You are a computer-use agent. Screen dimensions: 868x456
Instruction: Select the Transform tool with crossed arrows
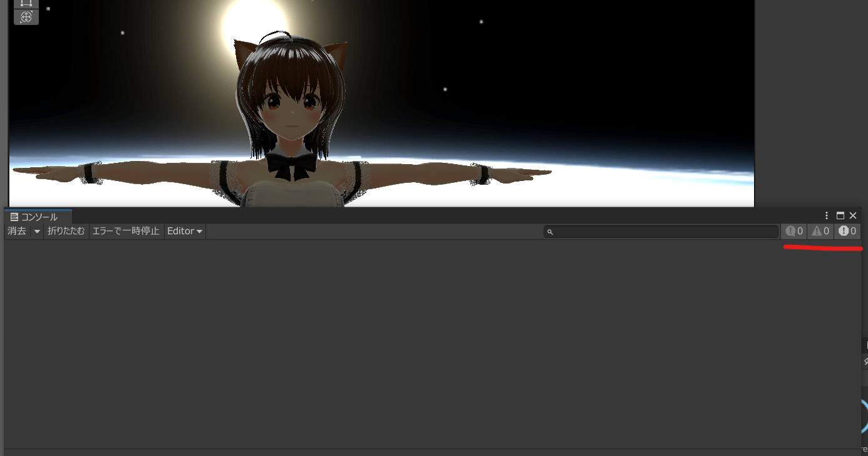click(x=26, y=17)
